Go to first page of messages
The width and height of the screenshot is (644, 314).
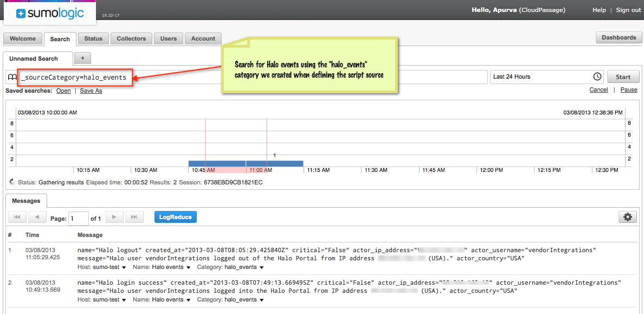(x=17, y=217)
